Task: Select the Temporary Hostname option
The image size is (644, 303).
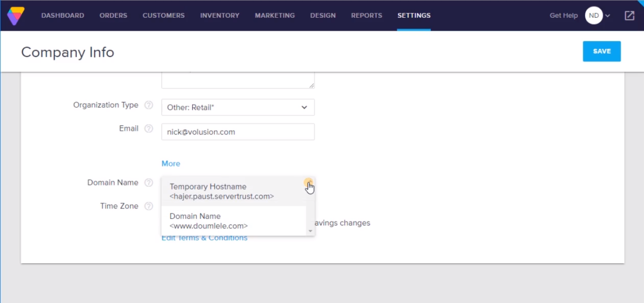Action: pyautogui.click(x=233, y=191)
